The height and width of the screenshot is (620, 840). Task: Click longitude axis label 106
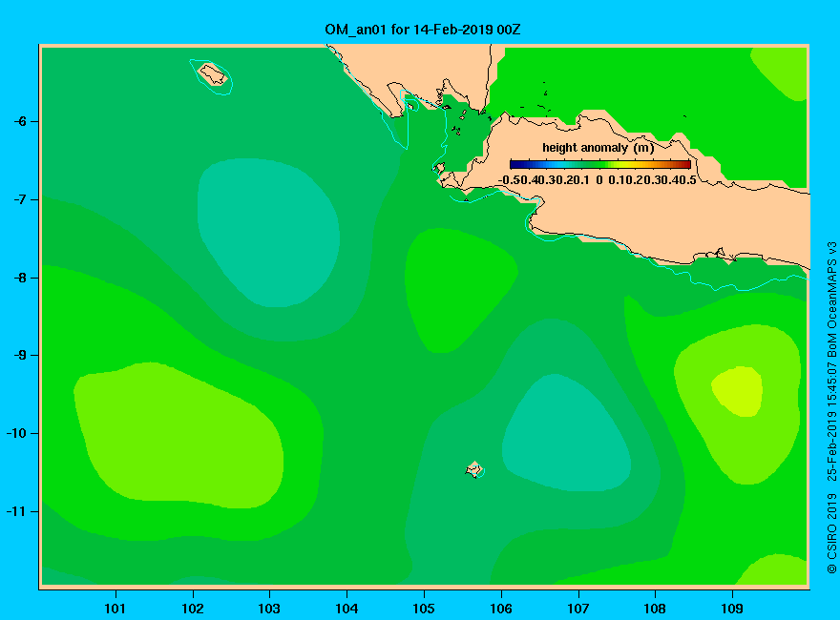click(x=501, y=609)
